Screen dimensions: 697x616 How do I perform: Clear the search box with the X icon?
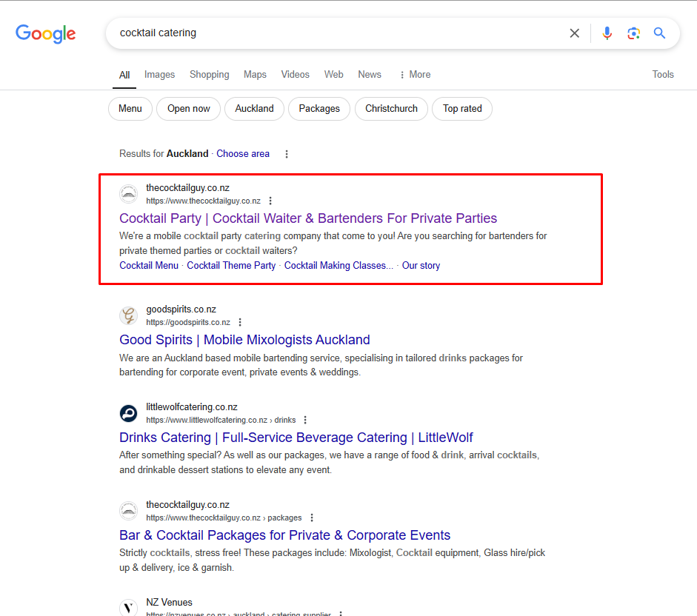pos(574,33)
